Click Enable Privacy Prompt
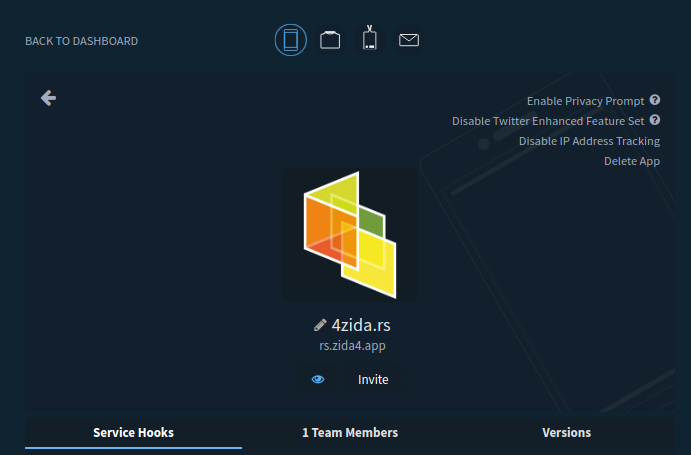Screen dimensions: 691x455 click(x=585, y=101)
